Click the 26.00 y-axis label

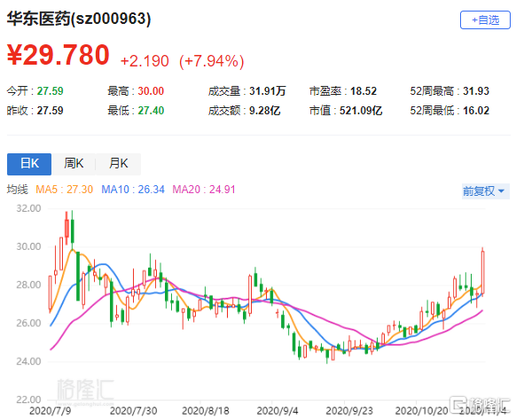(28, 323)
